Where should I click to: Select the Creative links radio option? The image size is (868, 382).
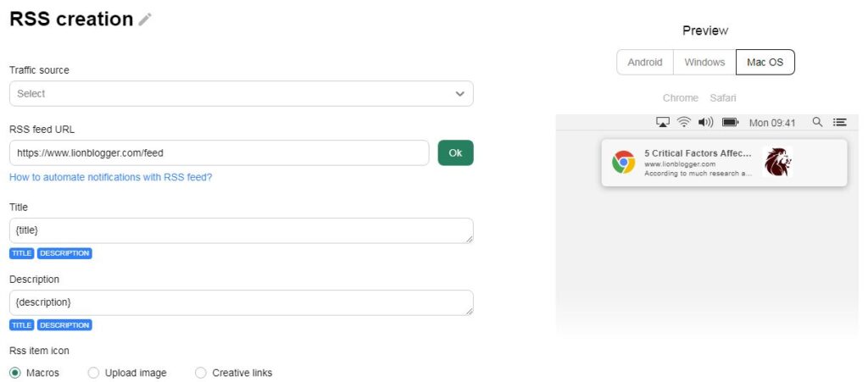pyautogui.click(x=201, y=373)
